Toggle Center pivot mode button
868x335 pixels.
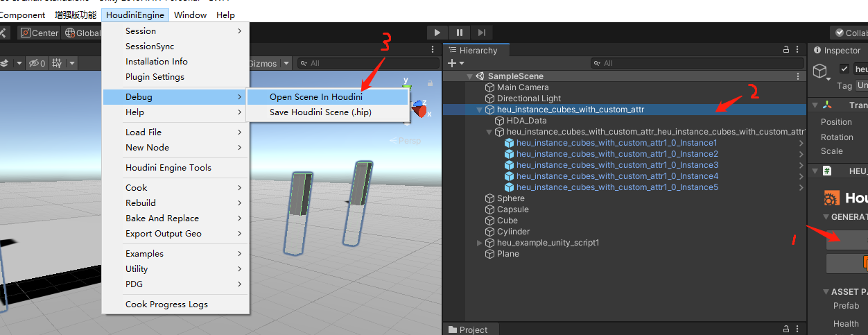tap(40, 33)
